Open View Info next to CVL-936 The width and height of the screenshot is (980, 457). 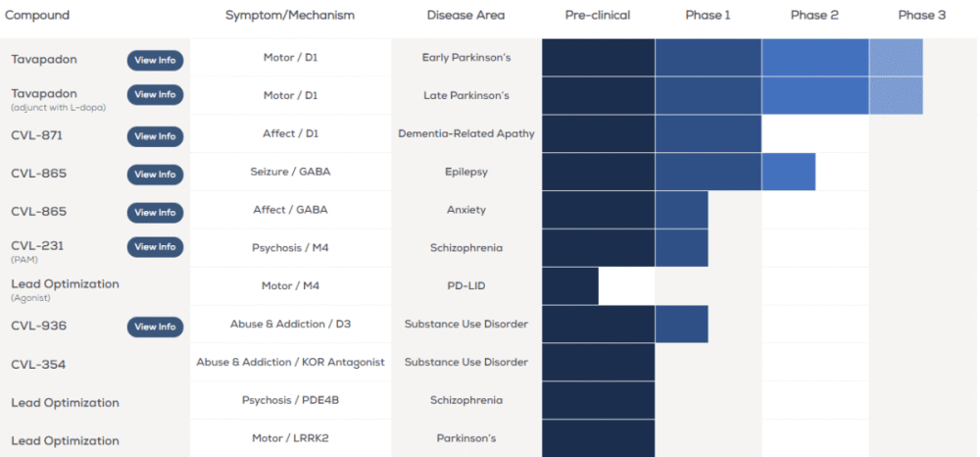point(155,327)
